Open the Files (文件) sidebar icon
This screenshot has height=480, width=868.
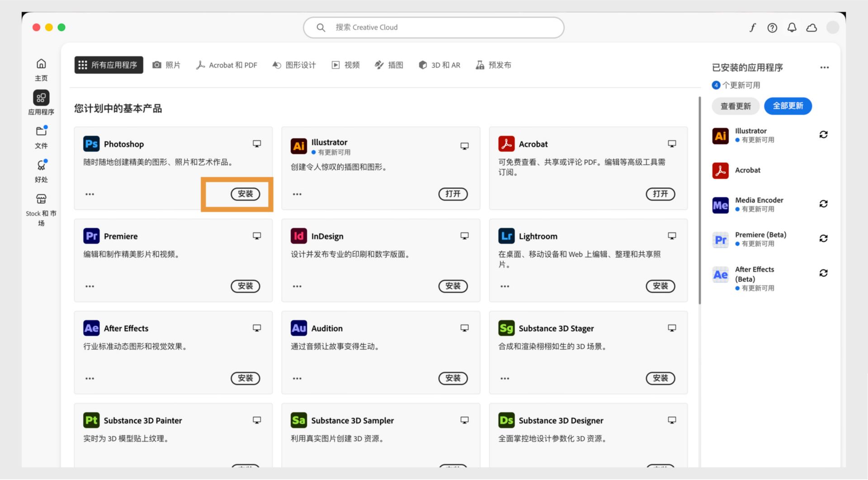[x=41, y=131]
